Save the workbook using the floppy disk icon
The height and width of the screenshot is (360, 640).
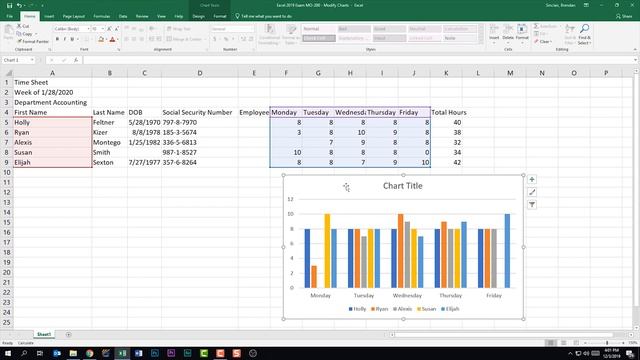coord(9,5)
